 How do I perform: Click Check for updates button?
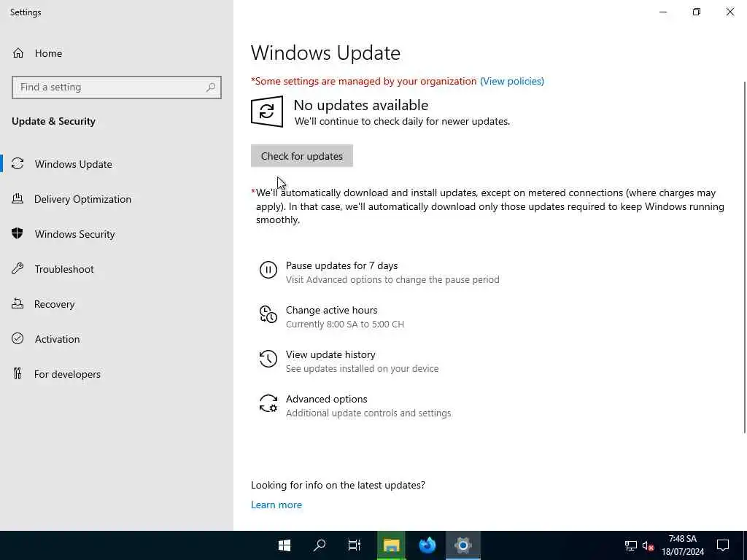coord(301,156)
